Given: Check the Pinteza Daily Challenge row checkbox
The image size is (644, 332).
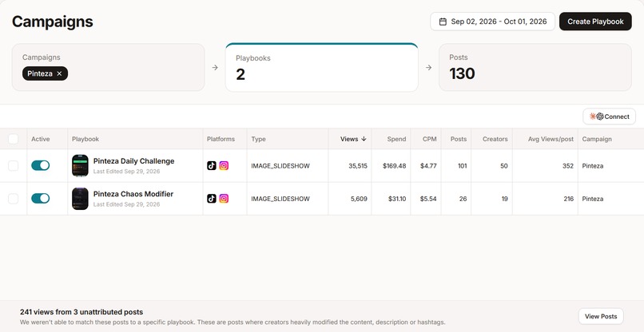Looking at the screenshot, I should [x=13, y=166].
